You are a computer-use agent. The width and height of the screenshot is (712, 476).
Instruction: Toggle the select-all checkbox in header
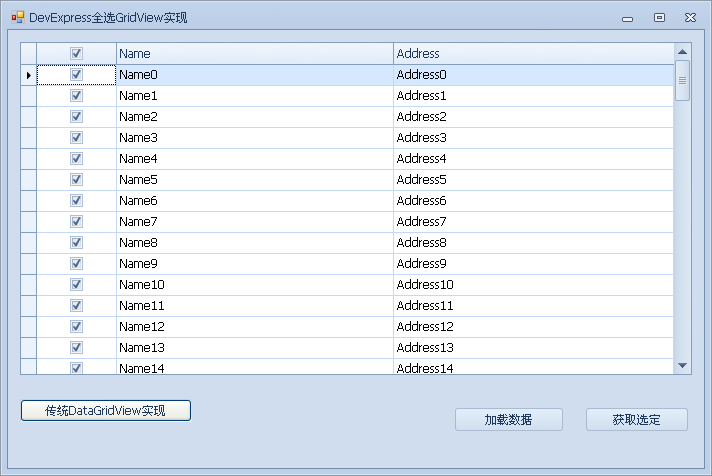[76, 54]
